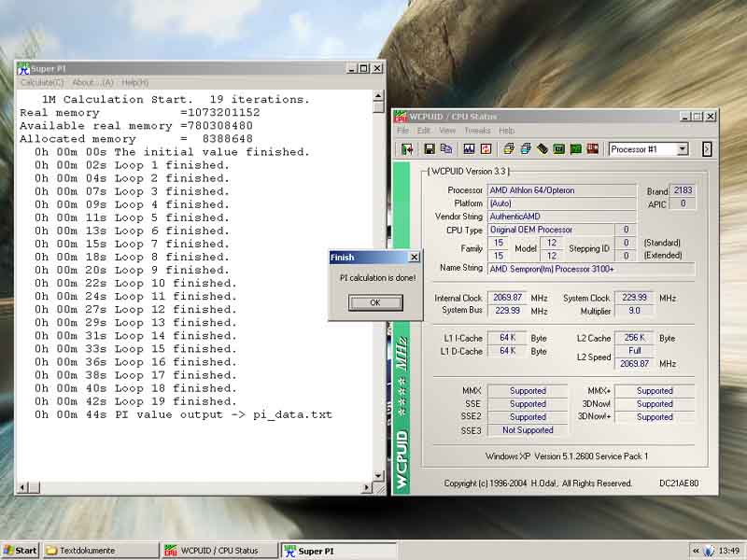Click the exit door icon in WCPUID toolbar

tap(407, 149)
